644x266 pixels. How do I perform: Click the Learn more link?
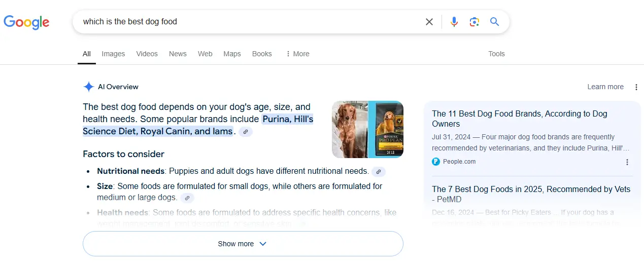[605, 87]
